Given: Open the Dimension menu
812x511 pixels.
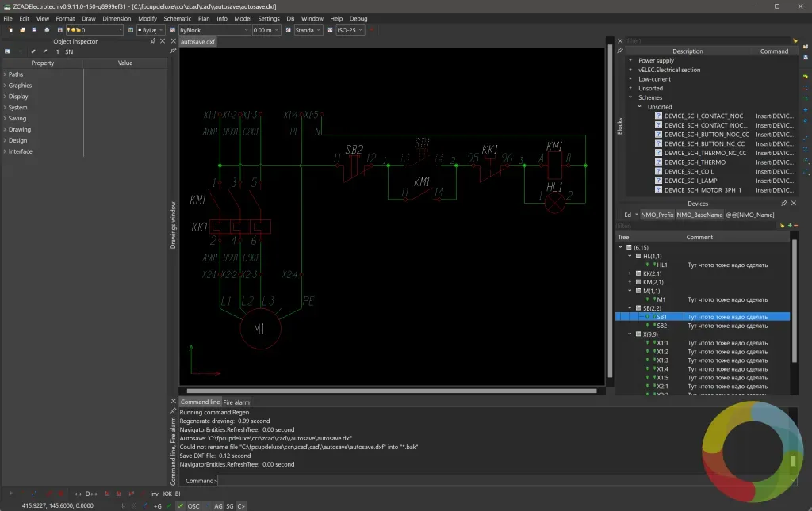Looking at the screenshot, I should tap(117, 19).
